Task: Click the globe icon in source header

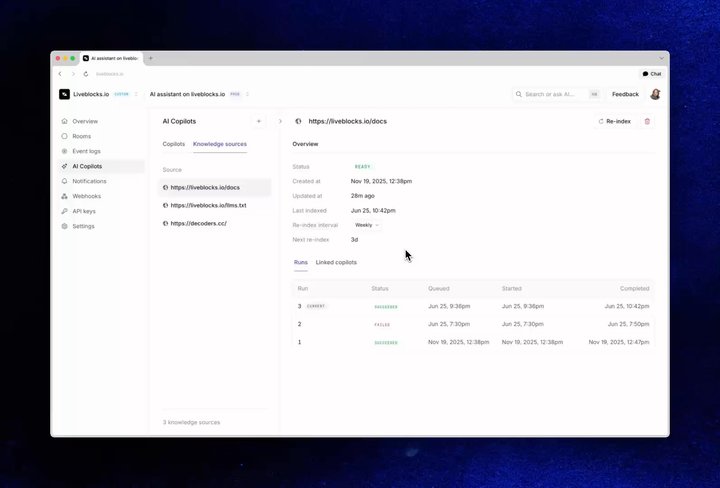Action: click(298, 121)
